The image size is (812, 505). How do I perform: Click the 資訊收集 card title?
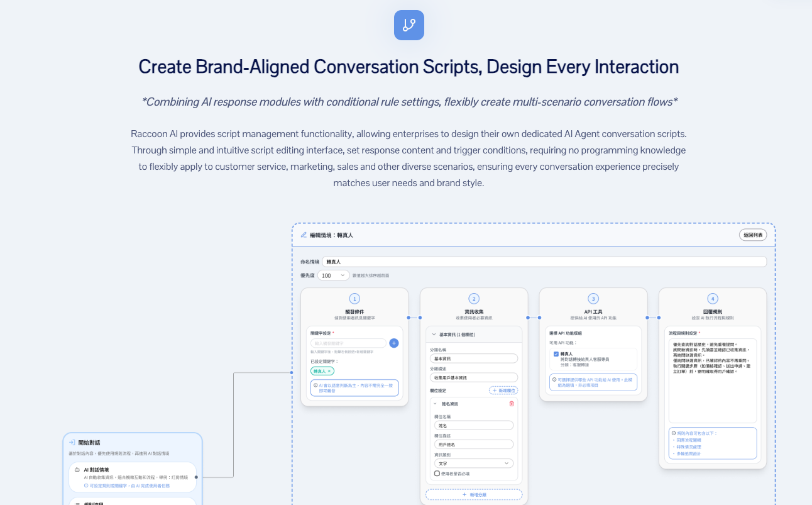[474, 312]
